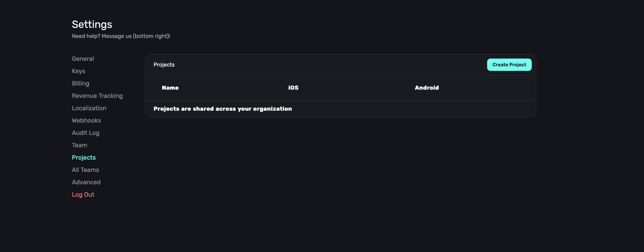Open Billing in the settings sidebar
Screen dimensions: 644x252
coord(81,83)
